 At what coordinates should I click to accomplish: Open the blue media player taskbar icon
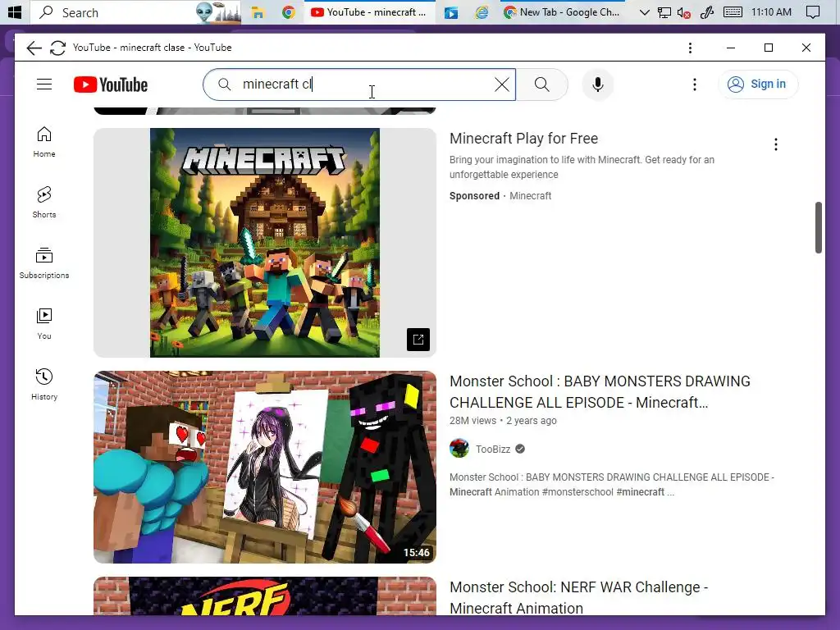tap(451, 12)
